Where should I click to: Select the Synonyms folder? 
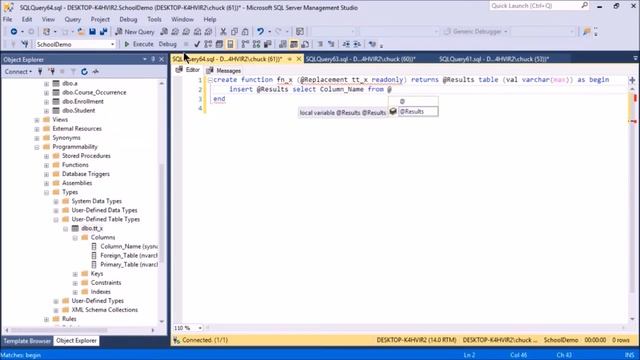(x=62, y=138)
